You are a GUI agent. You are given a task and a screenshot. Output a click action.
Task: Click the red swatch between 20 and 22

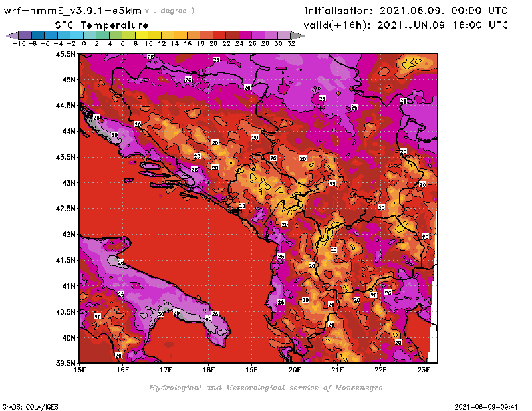pos(219,35)
